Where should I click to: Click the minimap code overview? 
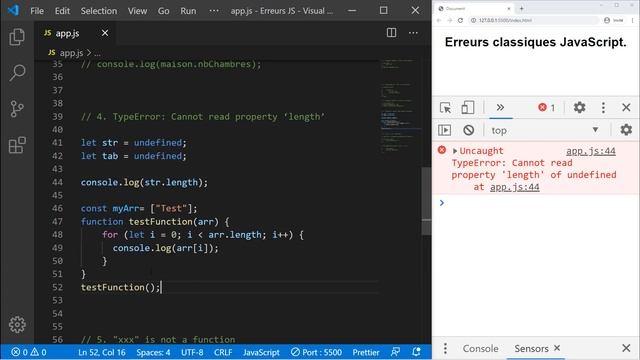pos(402,106)
